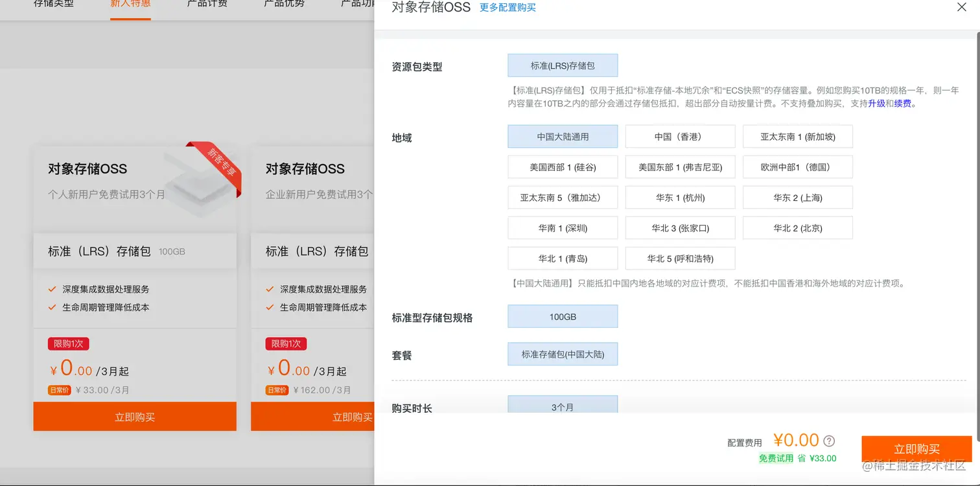Click the help icon next to ¥0.00 price
The width and height of the screenshot is (980, 486).
point(829,441)
